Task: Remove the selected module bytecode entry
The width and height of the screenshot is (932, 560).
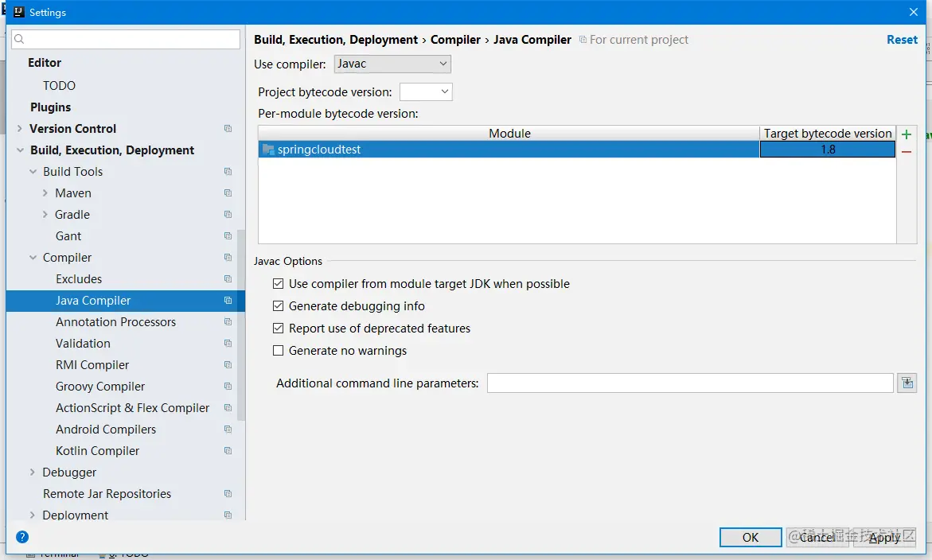Action: click(907, 152)
